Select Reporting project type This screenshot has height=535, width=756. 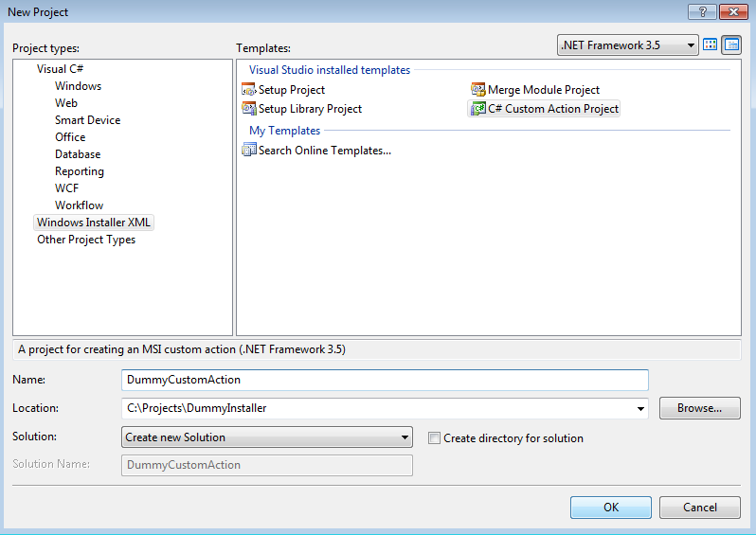[80, 171]
